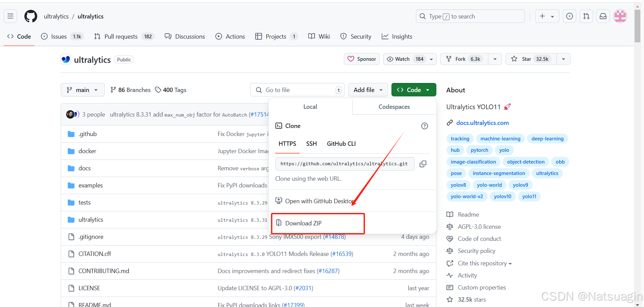Viewport: 644px width, 307px height.
Task: Click the branch icon beside 86 Branches
Action: [x=113, y=90]
